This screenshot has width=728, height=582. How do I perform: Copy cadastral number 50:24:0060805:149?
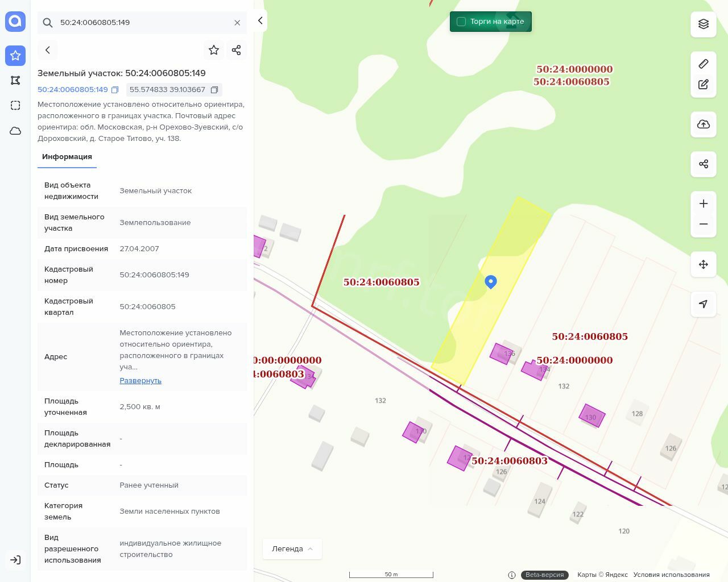pyautogui.click(x=115, y=90)
